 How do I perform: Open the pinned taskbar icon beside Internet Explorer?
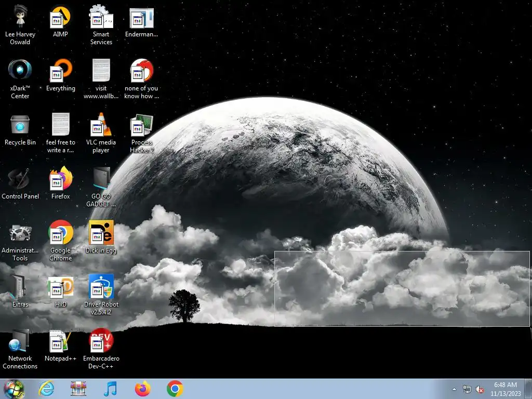(x=78, y=389)
